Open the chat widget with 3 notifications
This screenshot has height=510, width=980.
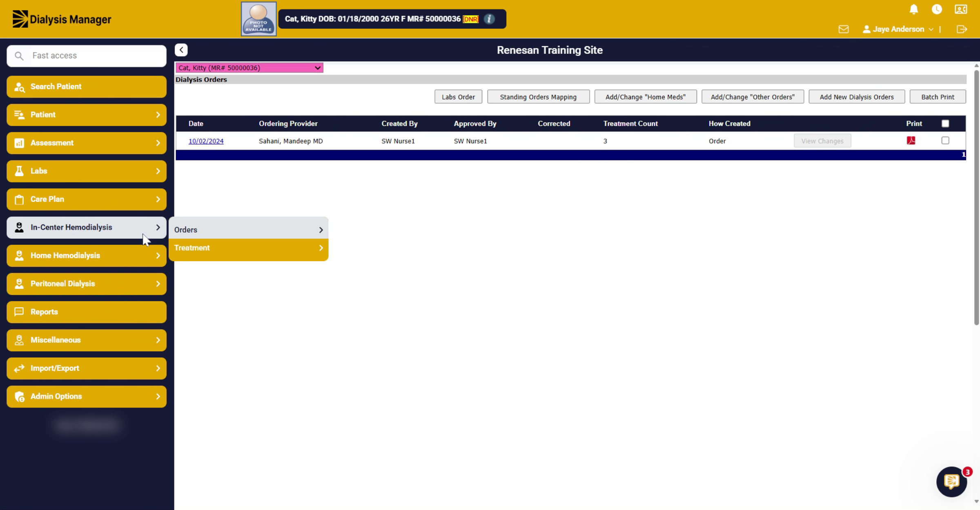pyautogui.click(x=952, y=481)
